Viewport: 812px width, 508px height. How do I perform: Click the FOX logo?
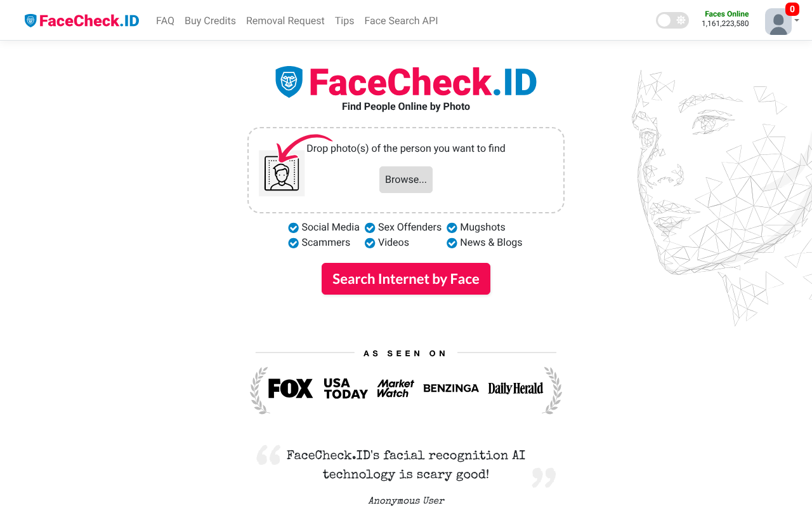pyautogui.click(x=291, y=389)
